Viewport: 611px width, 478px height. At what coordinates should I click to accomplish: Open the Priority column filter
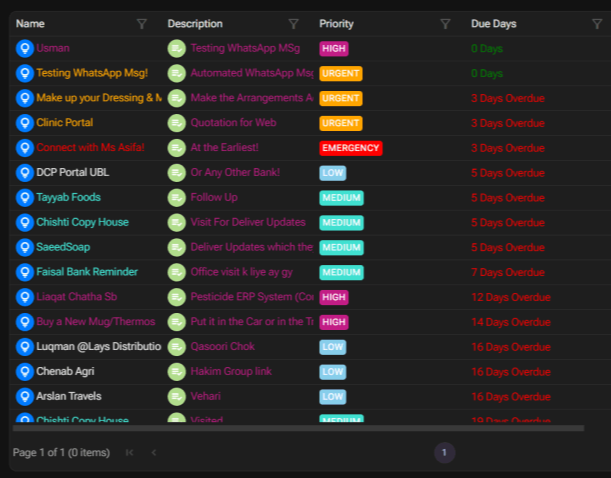click(x=445, y=24)
